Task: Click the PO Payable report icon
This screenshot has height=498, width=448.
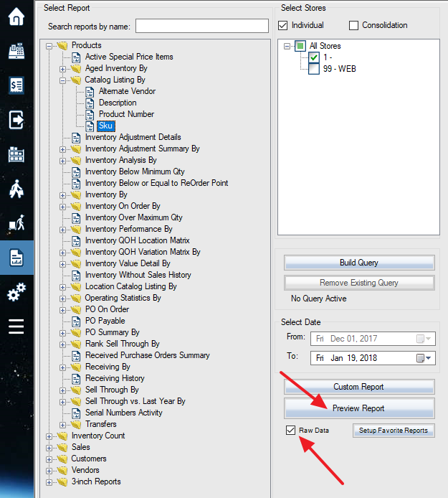Action: [76, 321]
